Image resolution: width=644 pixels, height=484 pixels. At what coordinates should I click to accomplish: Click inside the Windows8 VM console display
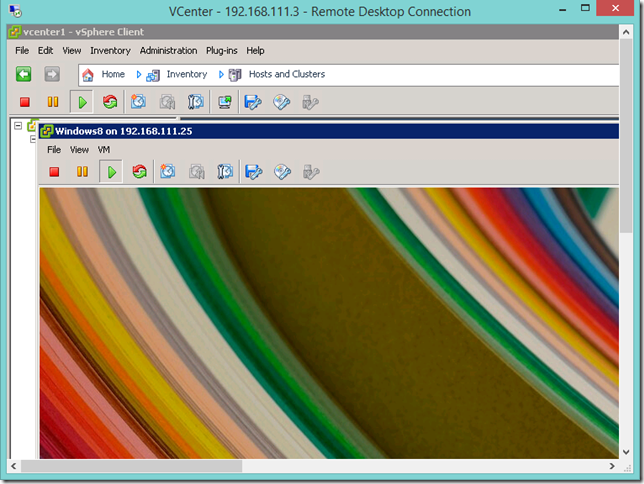click(x=329, y=323)
